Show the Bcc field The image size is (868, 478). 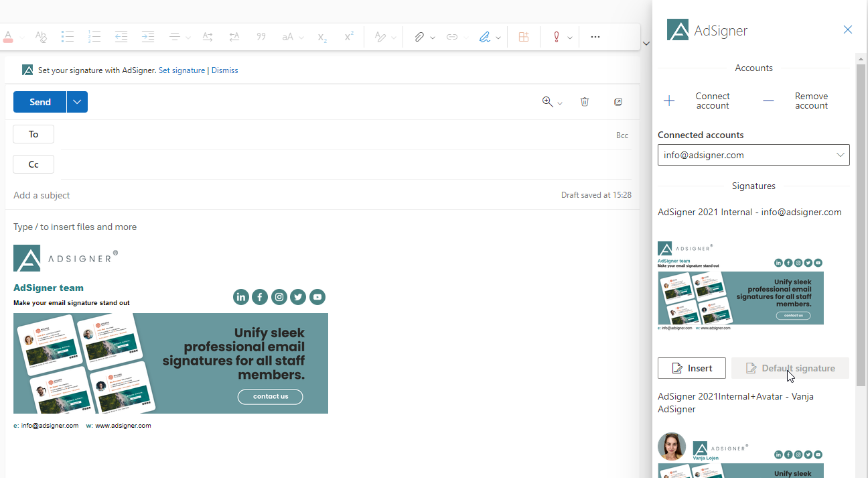click(622, 135)
